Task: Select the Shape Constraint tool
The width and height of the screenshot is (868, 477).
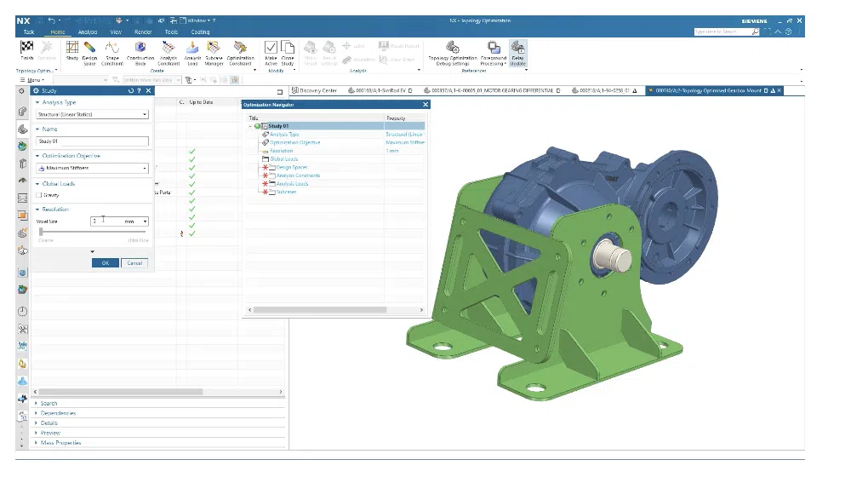Action: tap(112, 48)
